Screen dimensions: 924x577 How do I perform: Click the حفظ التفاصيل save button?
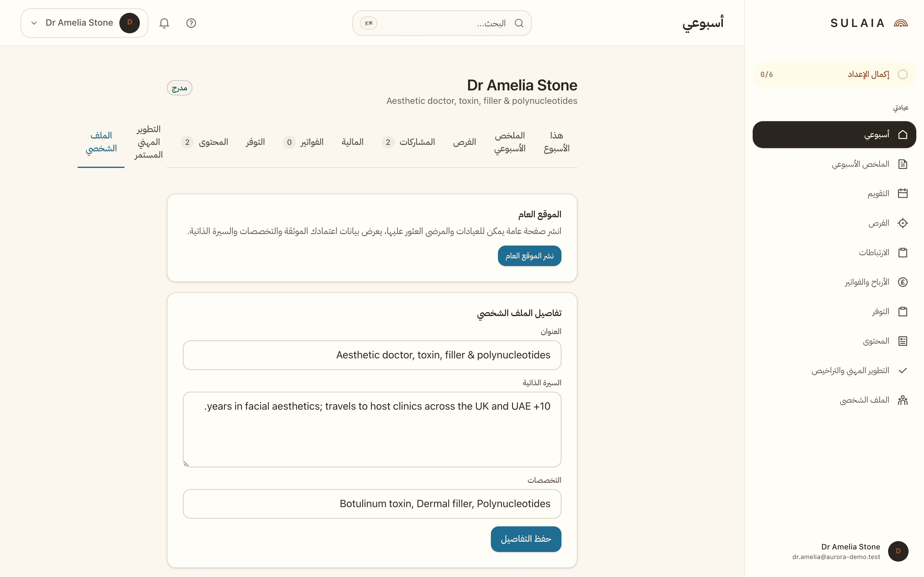[526, 539]
